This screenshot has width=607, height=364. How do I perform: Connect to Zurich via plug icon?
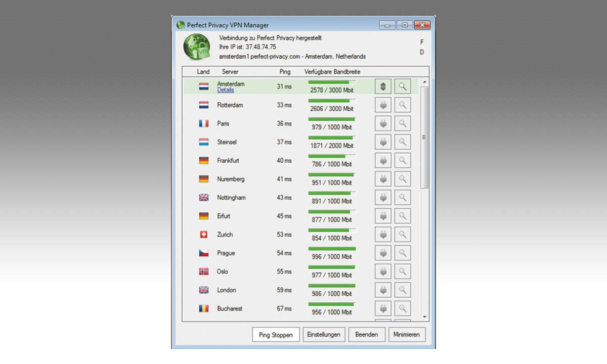pyautogui.click(x=383, y=235)
